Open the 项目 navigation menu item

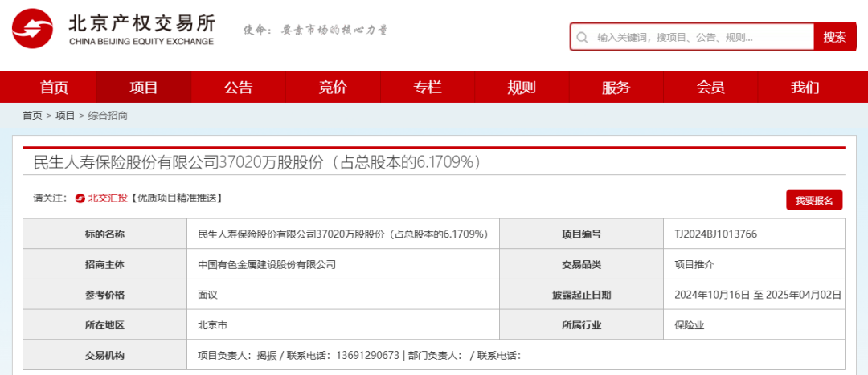pos(144,88)
